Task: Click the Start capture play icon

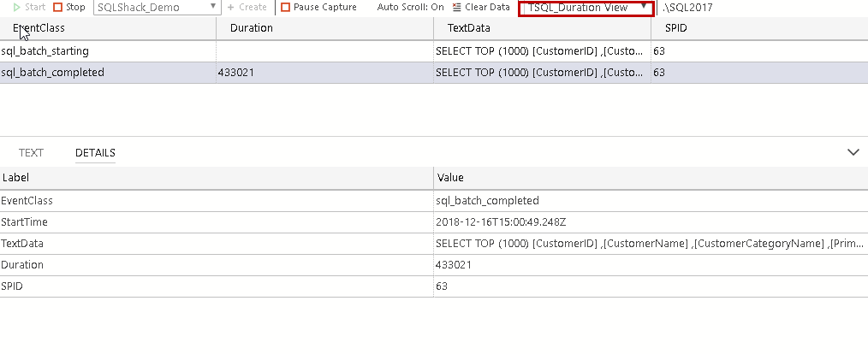Action: [x=17, y=7]
